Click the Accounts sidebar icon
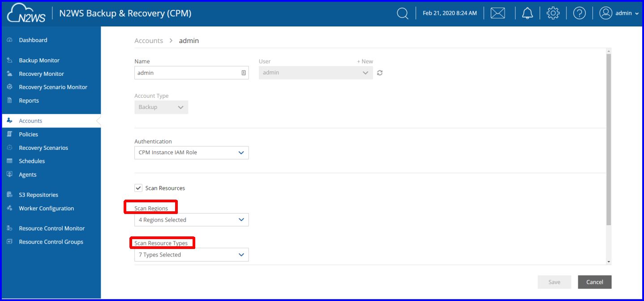This screenshot has height=301, width=644. click(9, 121)
